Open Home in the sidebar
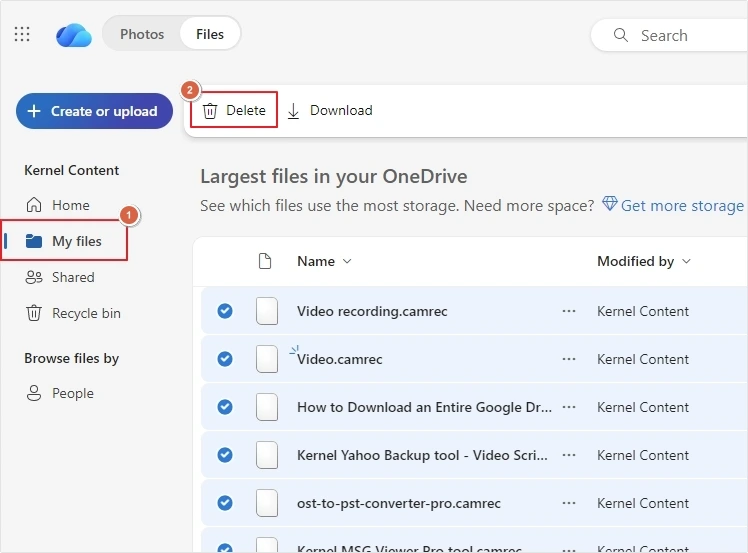This screenshot has width=748, height=553. [x=57, y=205]
